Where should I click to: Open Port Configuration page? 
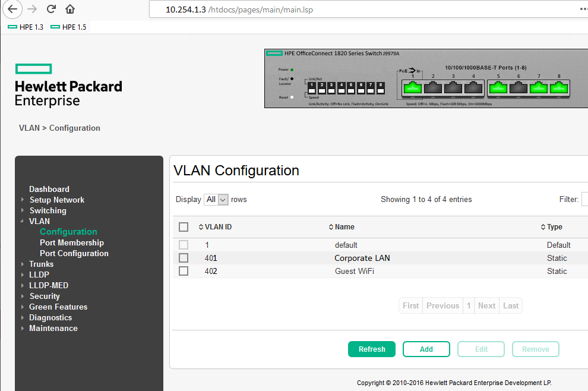click(74, 253)
